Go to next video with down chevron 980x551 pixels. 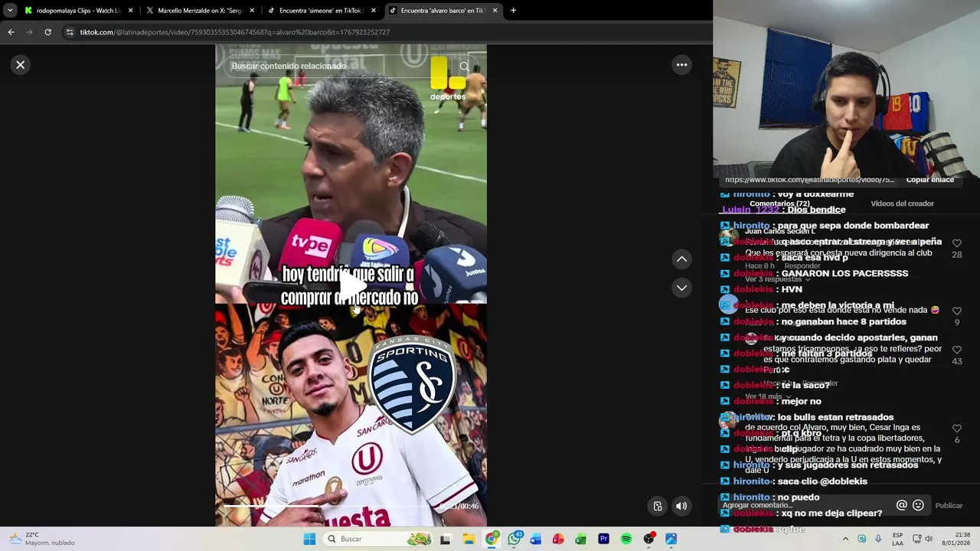click(681, 288)
